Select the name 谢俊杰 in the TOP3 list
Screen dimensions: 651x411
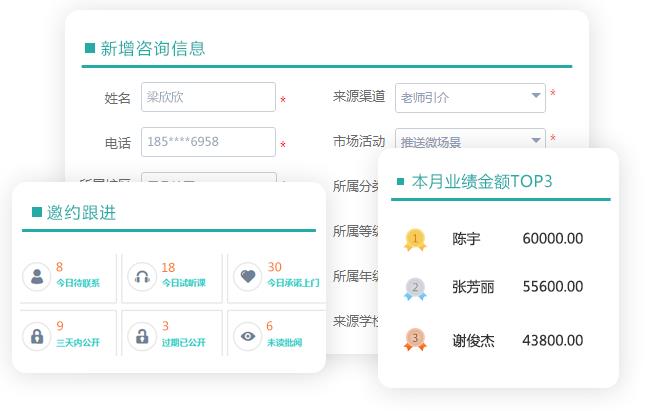[473, 340]
